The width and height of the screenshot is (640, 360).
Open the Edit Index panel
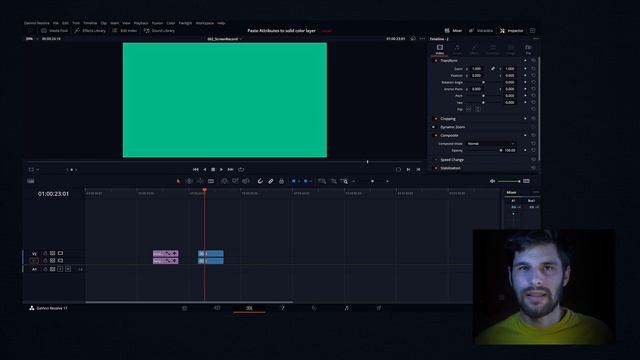tap(124, 31)
